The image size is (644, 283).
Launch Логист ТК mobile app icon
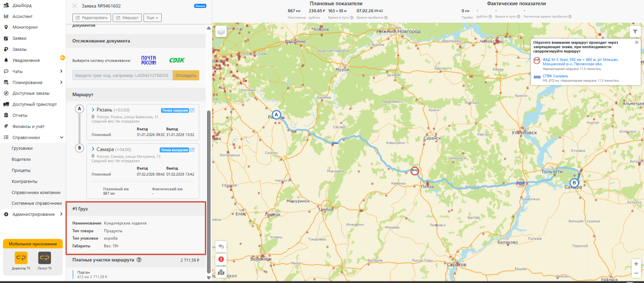point(45,258)
